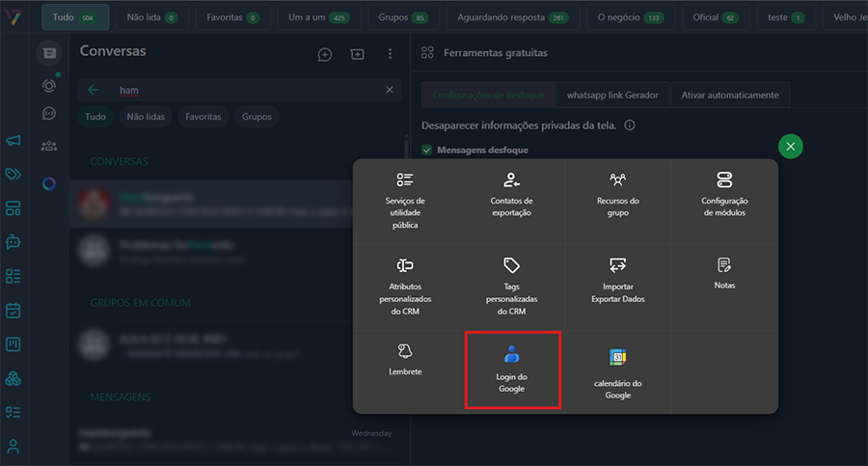Click the new chat icon in Conversas
Image resolution: width=868 pixels, height=466 pixels.
[325, 55]
